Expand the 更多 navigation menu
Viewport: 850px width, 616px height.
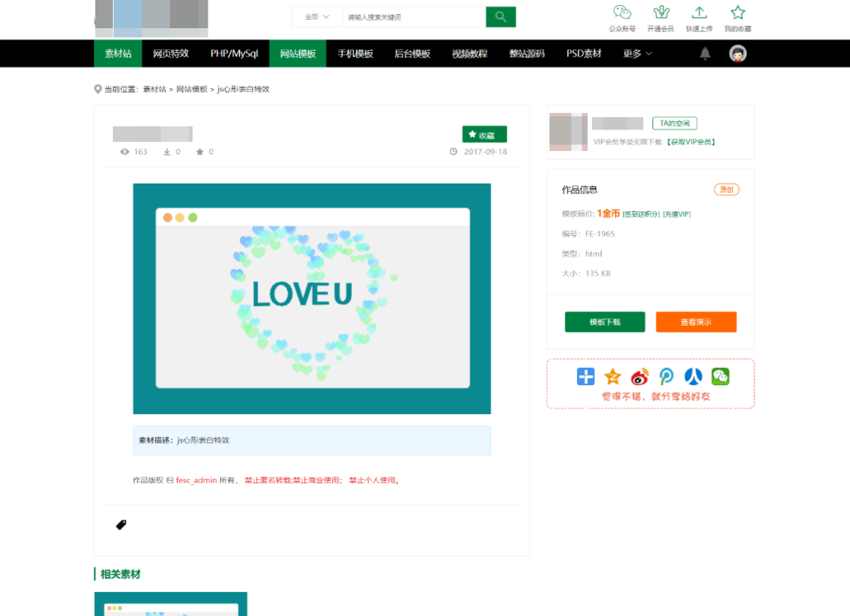pyautogui.click(x=637, y=54)
